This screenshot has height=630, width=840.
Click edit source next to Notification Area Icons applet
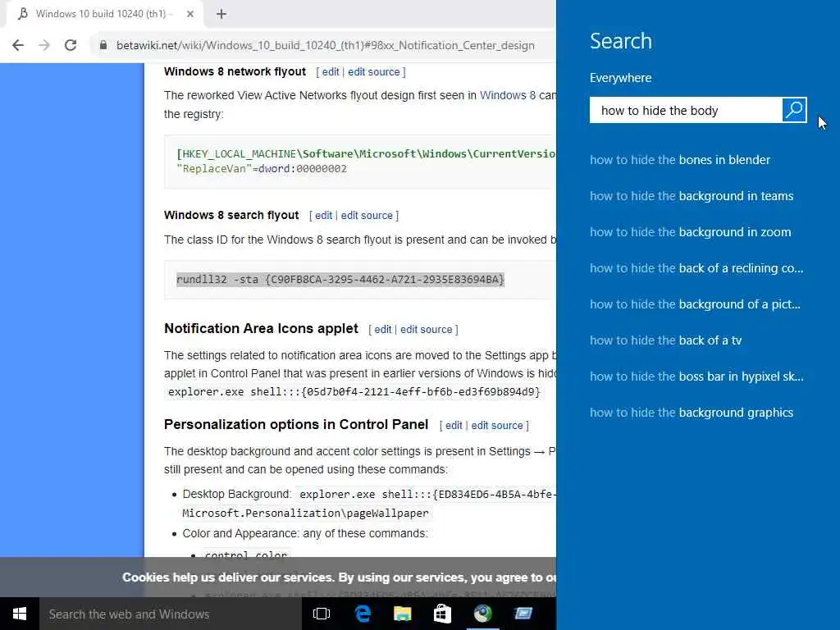pyautogui.click(x=427, y=330)
